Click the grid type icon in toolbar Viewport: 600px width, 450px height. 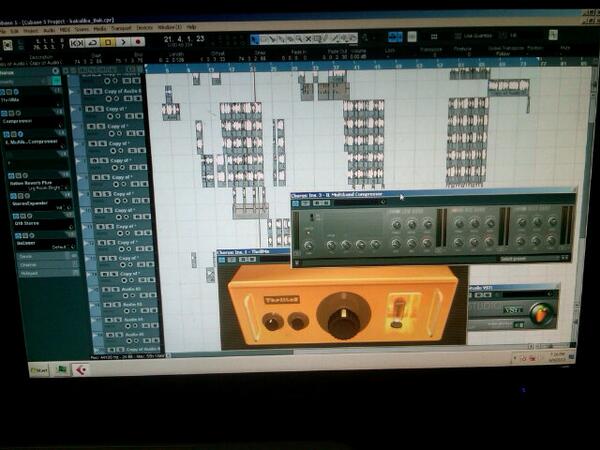pos(434,37)
